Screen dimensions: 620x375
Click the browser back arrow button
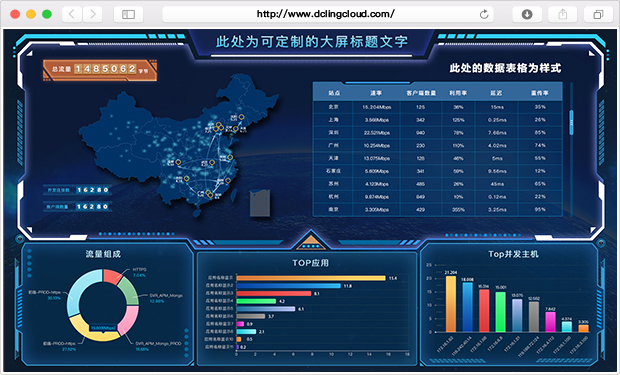coord(72,15)
